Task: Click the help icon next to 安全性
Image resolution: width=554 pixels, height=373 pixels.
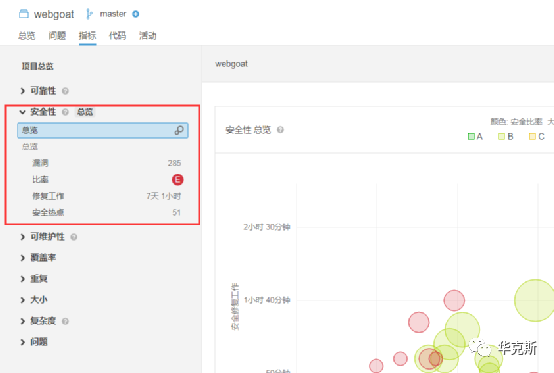Action: tap(65, 112)
